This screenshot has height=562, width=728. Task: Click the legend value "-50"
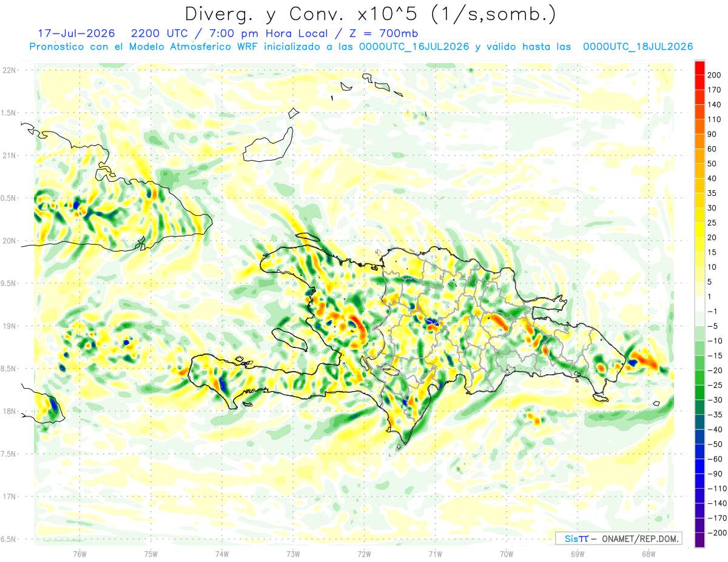pos(715,444)
